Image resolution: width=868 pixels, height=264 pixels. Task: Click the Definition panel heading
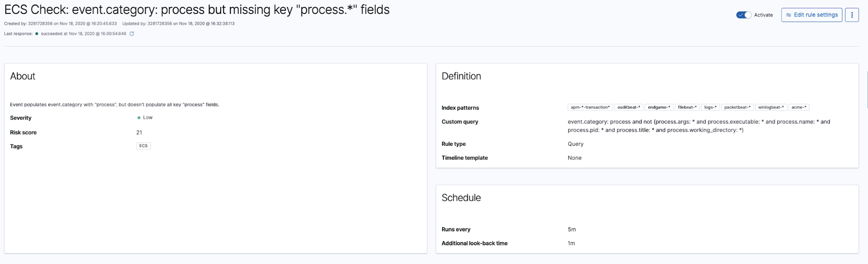coord(461,76)
